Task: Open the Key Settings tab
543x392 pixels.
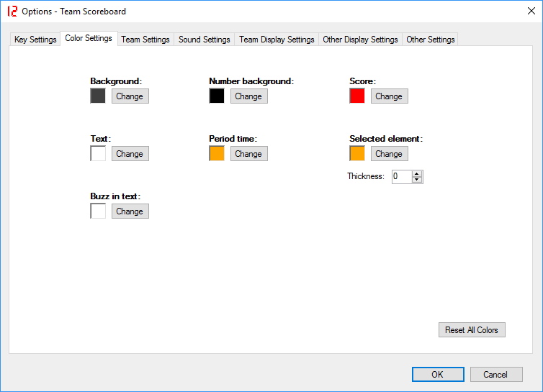Action: tap(35, 40)
